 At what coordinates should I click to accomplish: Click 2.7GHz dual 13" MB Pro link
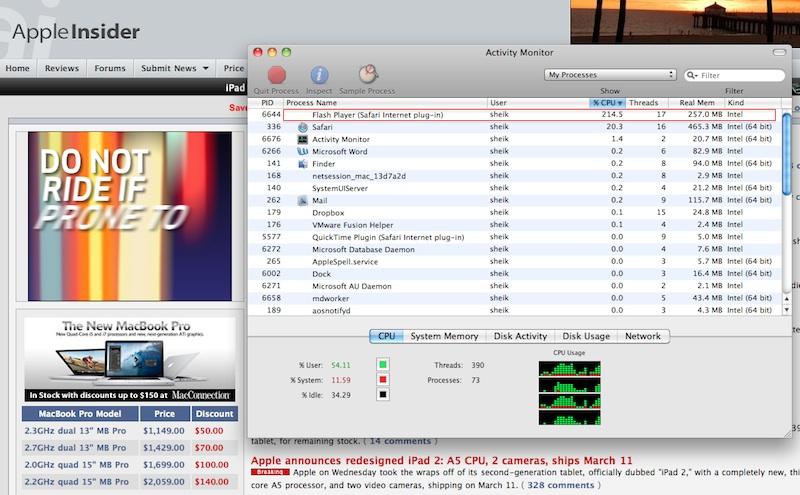75,448
